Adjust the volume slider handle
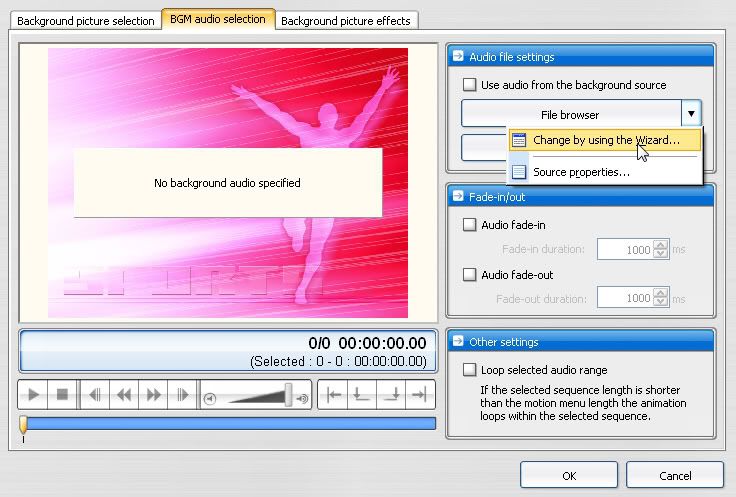The image size is (736, 497). pyautogui.click(x=288, y=396)
